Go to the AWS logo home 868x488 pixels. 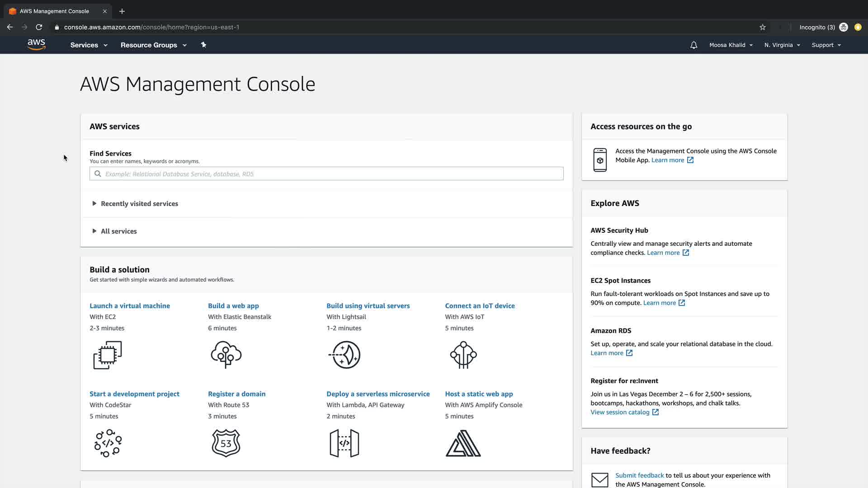36,44
